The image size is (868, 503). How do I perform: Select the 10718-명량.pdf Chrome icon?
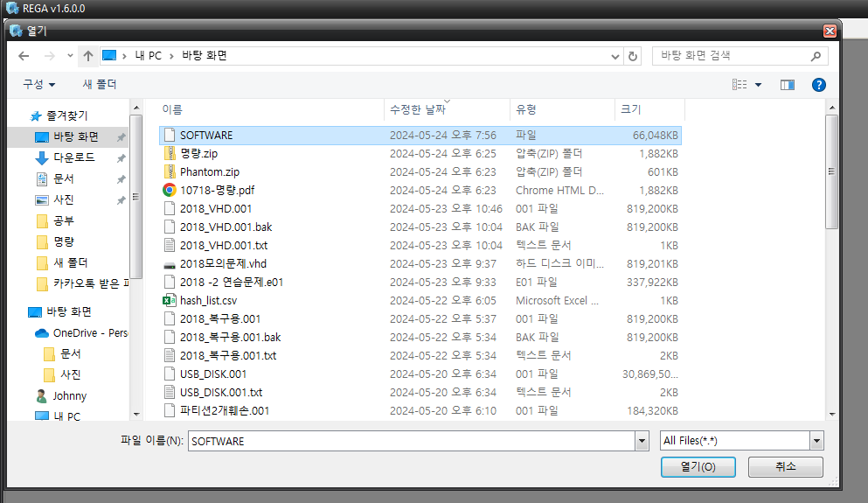pos(170,190)
